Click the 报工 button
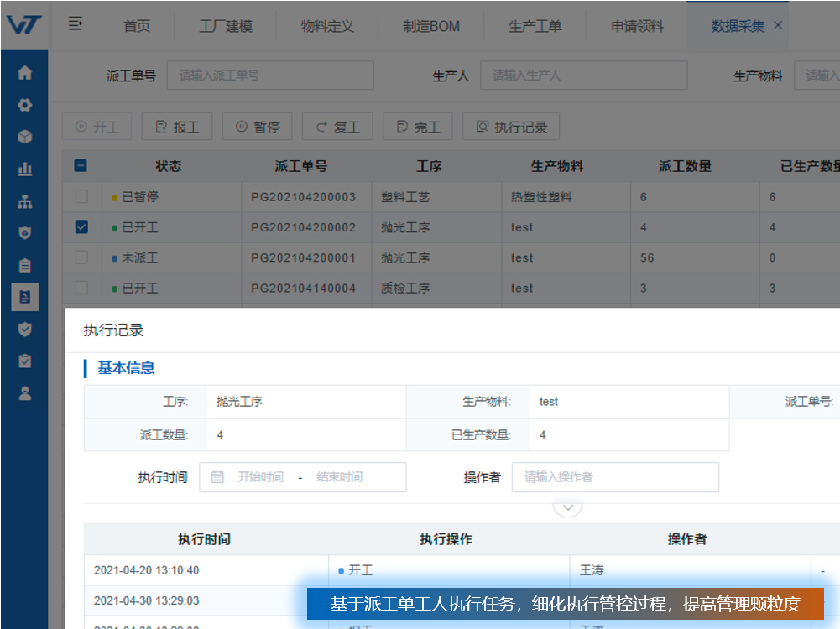This screenshot has width=840, height=629. tap(177, 127)
